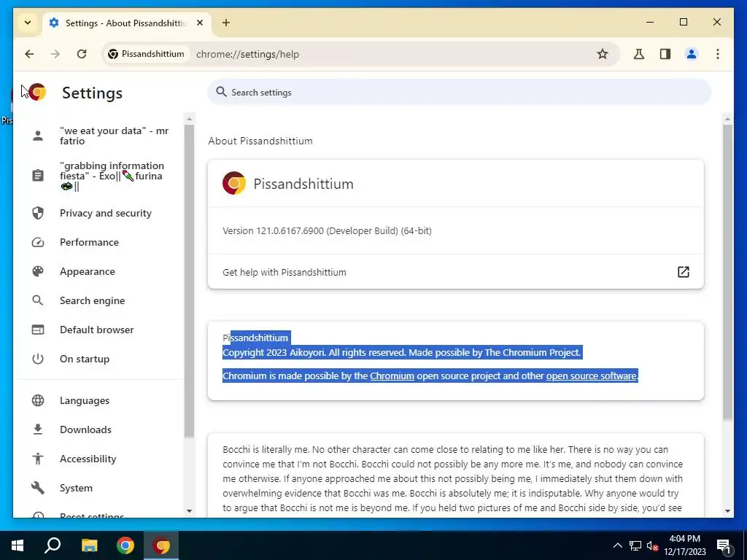Click the forward navigation arrow
The height and width of the screenshot is (560, 747).
pos(55,54)
